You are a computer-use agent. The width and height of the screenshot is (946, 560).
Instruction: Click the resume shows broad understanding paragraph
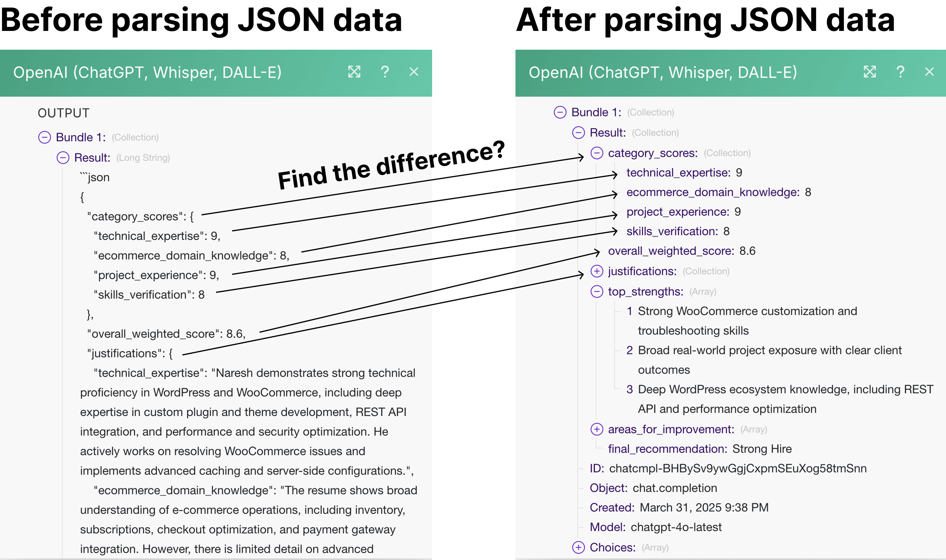pyautogui.click(x=249, y=520)
